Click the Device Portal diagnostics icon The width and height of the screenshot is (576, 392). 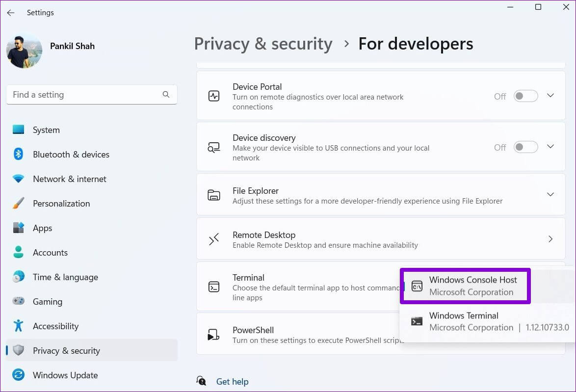click(214, 96)
